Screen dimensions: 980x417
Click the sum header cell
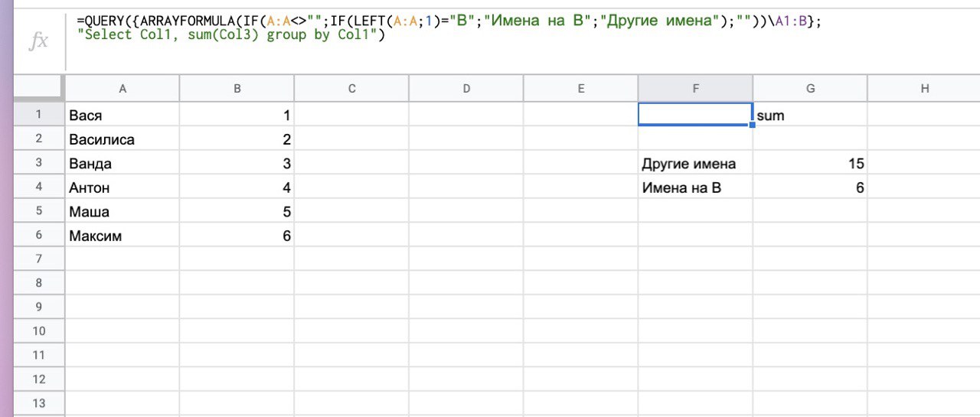click(x=810, y=115)
